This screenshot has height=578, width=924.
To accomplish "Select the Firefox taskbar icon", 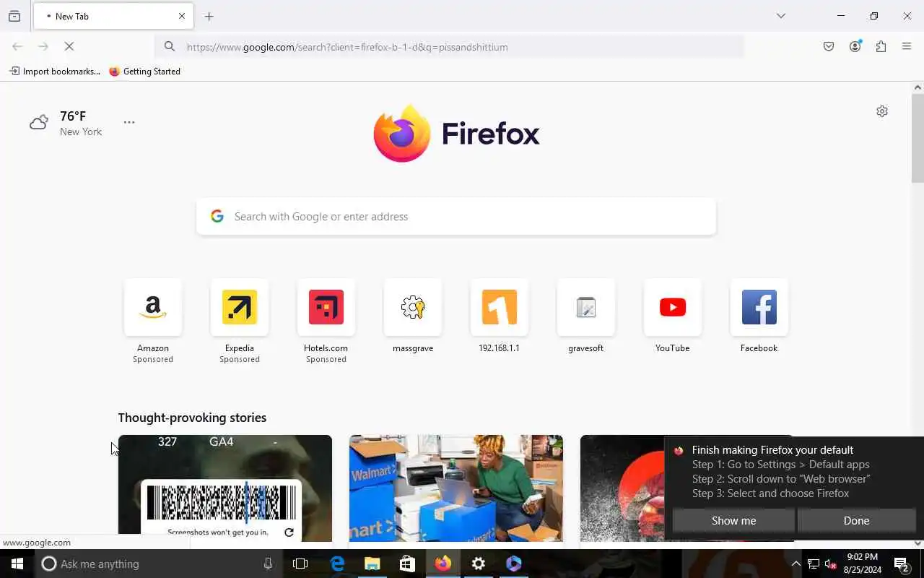I will 443,564.
